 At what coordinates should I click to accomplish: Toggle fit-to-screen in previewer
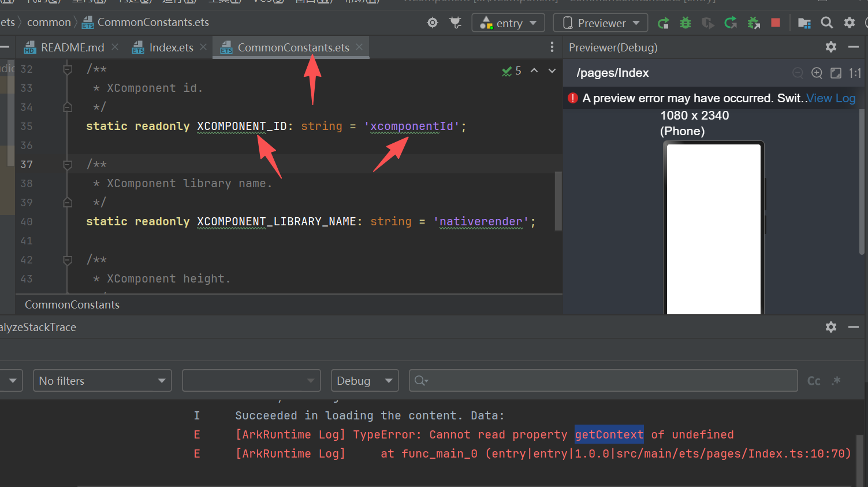836,73
